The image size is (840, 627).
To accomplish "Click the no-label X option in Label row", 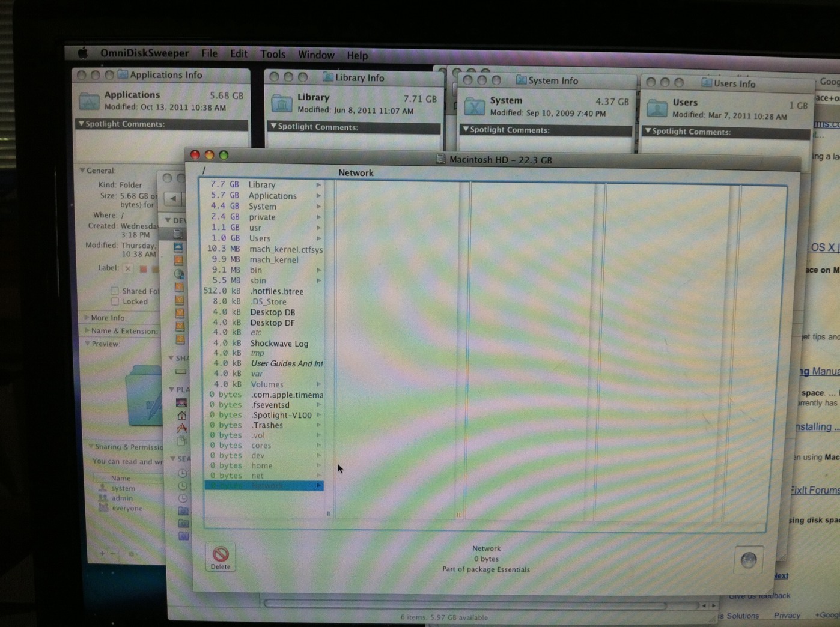I will click(x=127, y=268).
